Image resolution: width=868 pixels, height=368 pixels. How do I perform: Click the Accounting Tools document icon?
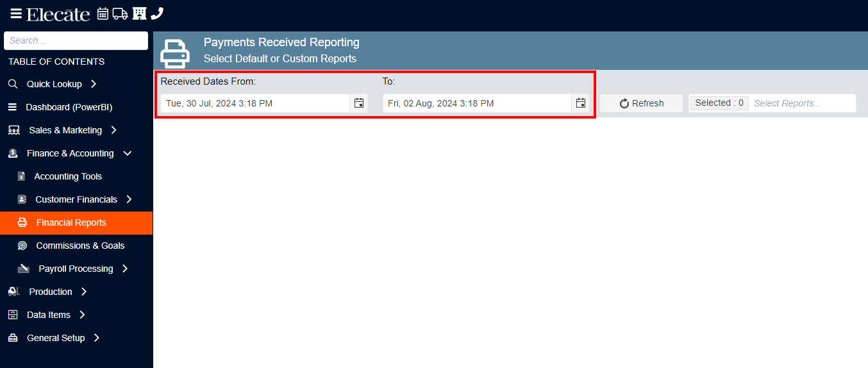click(21, 176)
